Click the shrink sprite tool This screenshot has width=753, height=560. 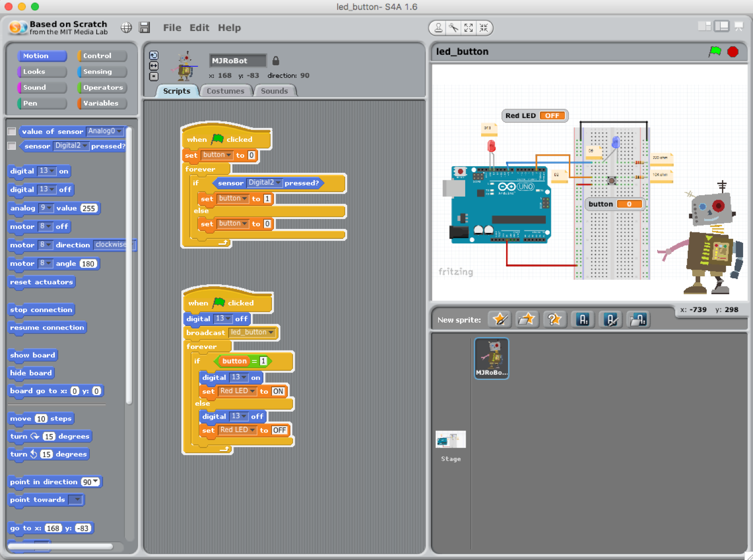coord(483,28)
